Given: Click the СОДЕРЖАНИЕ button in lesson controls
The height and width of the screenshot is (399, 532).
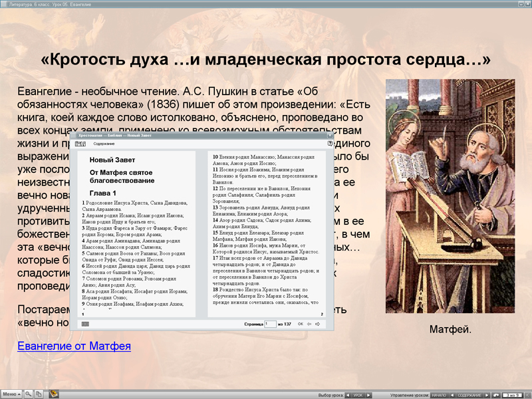Looking at the screenshot, I should click(469, 394).
